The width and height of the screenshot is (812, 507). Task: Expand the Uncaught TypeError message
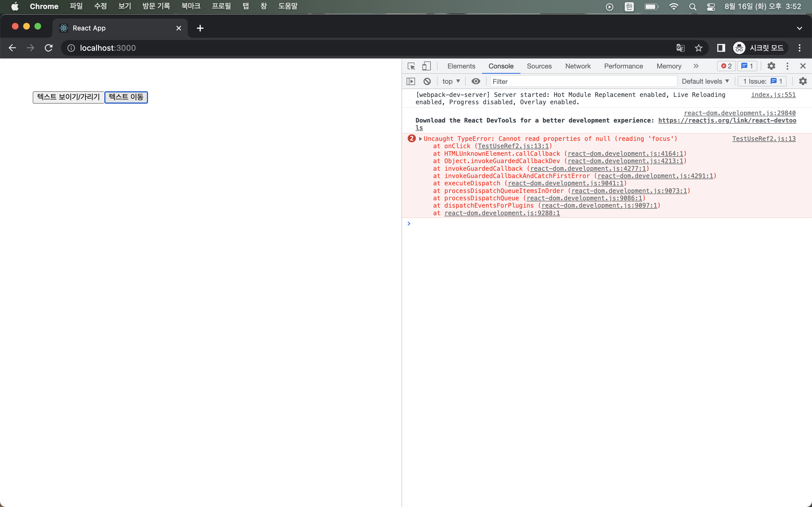(x=420, y=139)
